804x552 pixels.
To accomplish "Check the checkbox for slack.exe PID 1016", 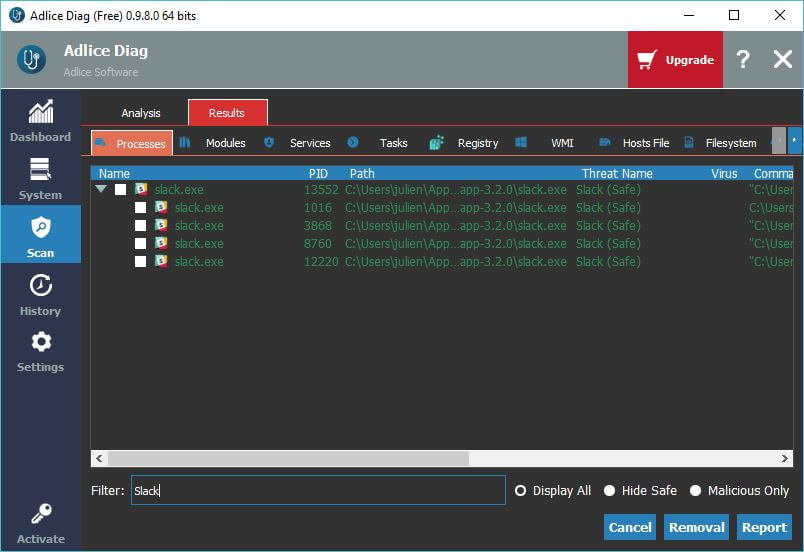I will pos(141,208).
